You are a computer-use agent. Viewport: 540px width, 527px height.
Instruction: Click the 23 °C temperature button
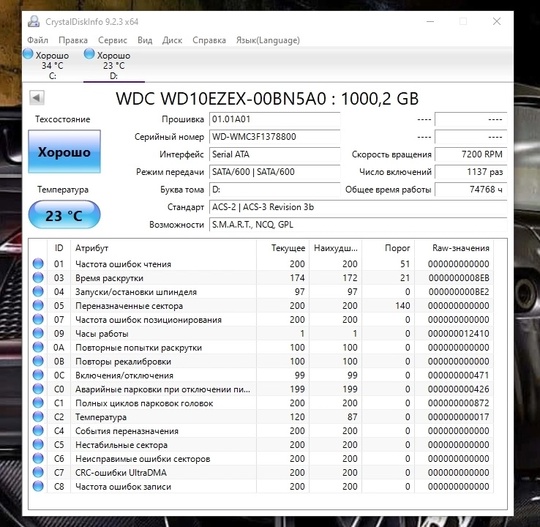pos(64,215)
